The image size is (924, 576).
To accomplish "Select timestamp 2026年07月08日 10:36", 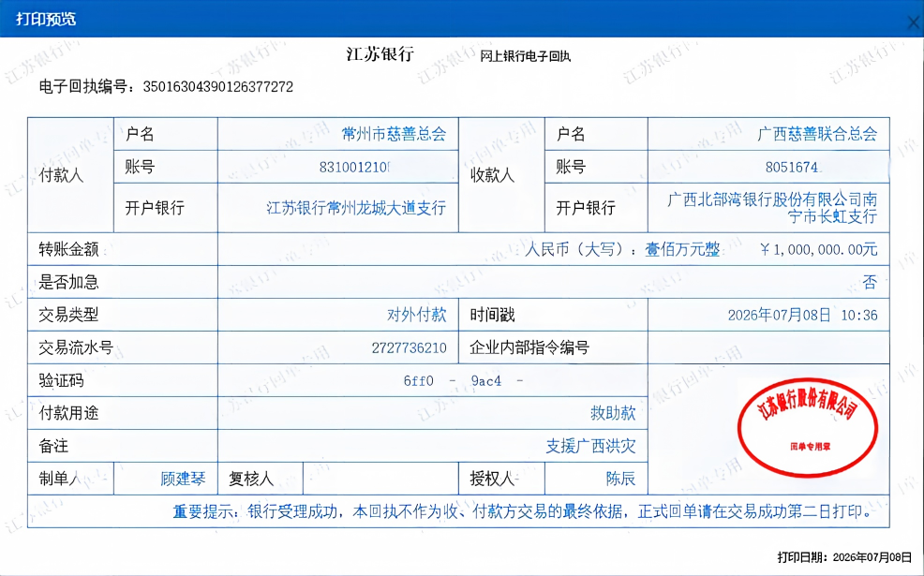I will [802, 315].
